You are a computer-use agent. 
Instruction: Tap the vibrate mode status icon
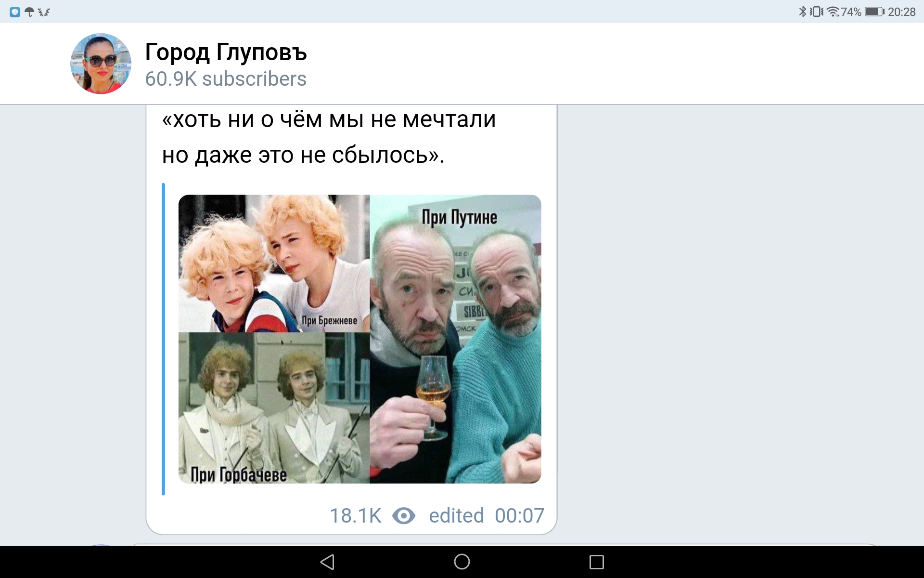[x=816, y=12]
